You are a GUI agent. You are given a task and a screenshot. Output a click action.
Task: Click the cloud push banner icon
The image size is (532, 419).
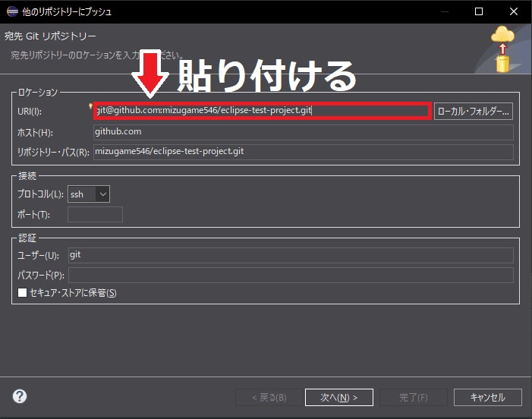(502, 48)
